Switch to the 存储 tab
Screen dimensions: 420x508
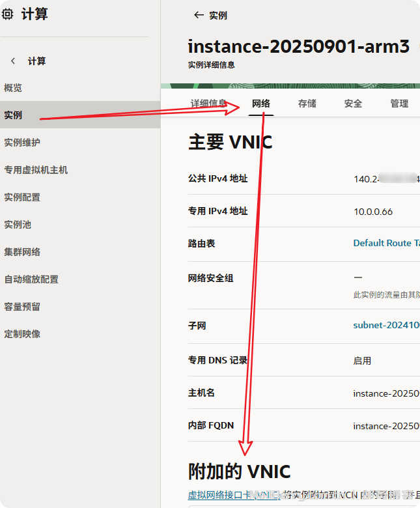click(307, 104)
